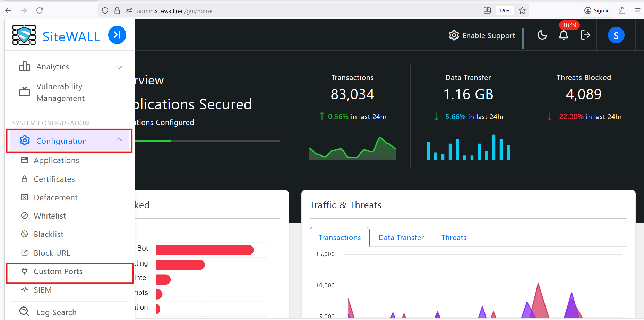The image size is (644, 320).
Task: Switch to the Threats chart tab
Action: tap(454, 238)
